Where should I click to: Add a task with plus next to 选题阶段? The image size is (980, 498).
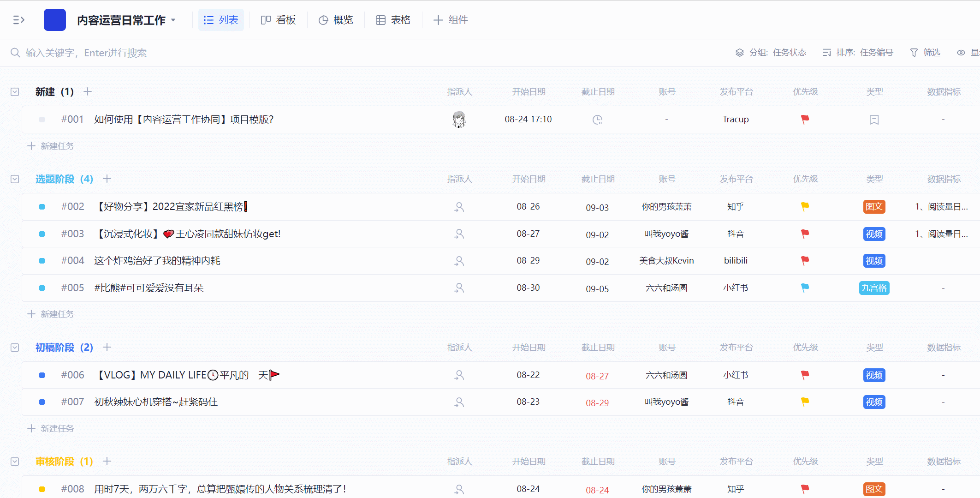pyautogui.click(x=107, y=179)
